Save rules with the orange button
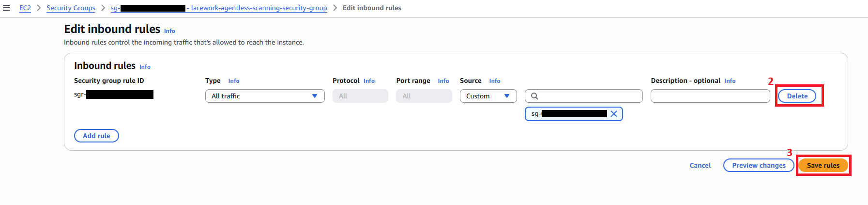Viewport: 868px width, 205px height. coord(823,165)
